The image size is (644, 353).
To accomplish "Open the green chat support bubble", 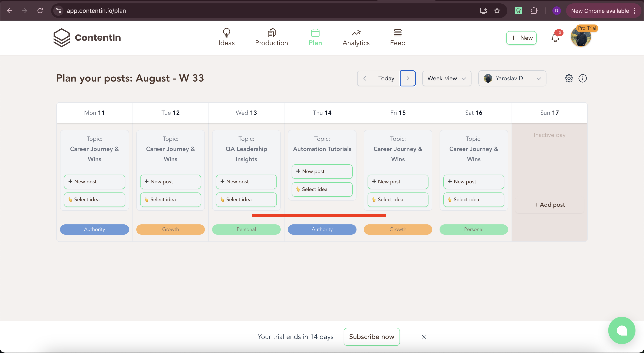I will (621, 330).
